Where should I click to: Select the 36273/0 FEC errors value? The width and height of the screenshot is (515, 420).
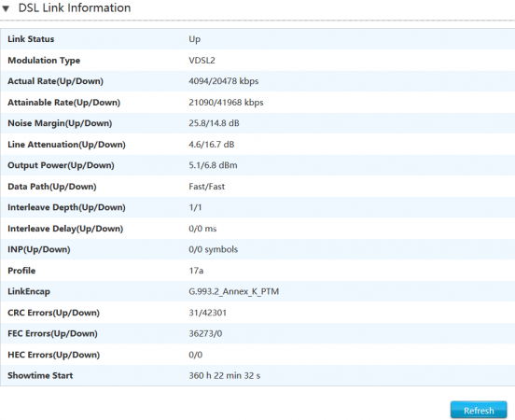click(205, 334)
